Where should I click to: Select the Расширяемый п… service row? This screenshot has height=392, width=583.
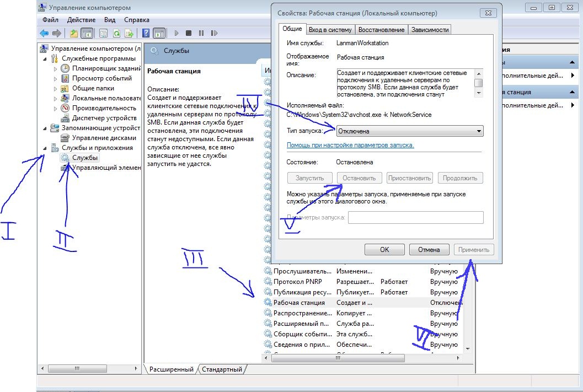click(362, 324)
